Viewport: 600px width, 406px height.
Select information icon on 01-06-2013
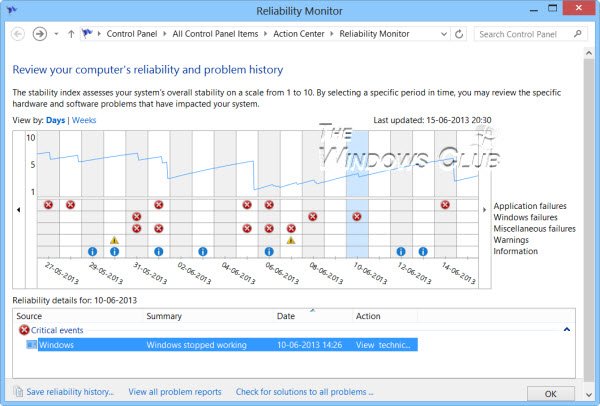[x=159, y=251]
